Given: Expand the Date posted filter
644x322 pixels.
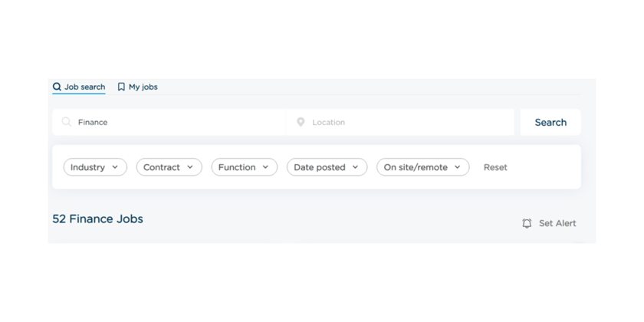Looking at the screenshot, I should coord(327,167).
